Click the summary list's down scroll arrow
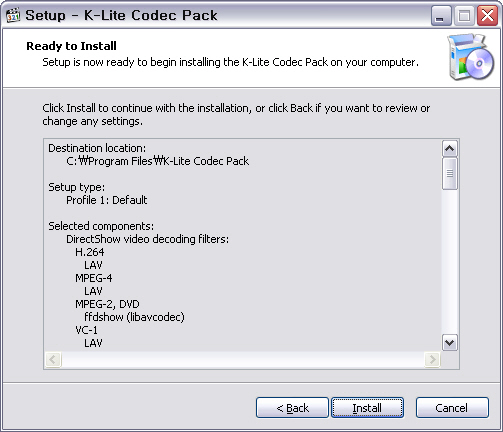This screenshot has width=503, height=432. click(x=450, y=343)
